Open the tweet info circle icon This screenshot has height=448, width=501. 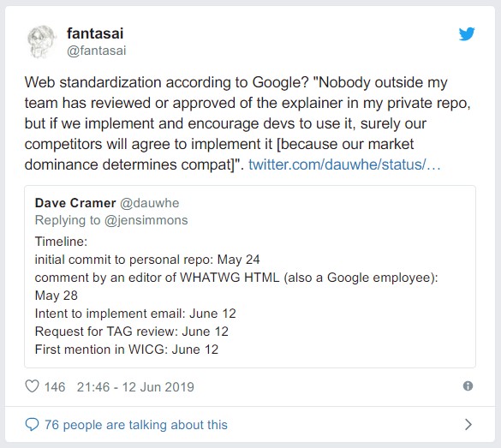pos(468,385)
